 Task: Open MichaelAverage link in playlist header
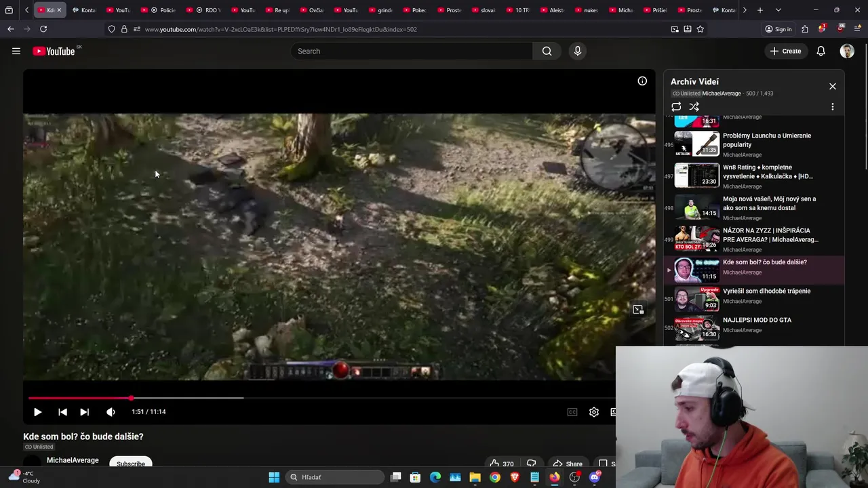[x=721, y=94]
